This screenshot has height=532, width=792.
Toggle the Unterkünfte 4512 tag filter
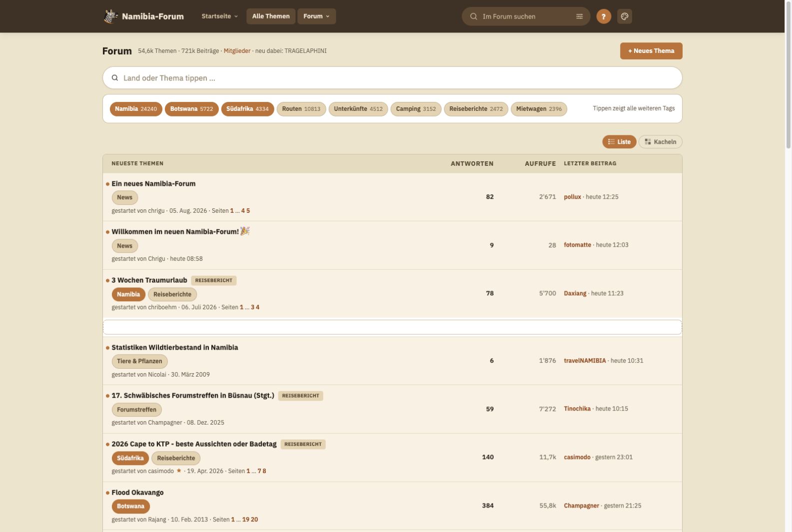click(x=358, y=109)
